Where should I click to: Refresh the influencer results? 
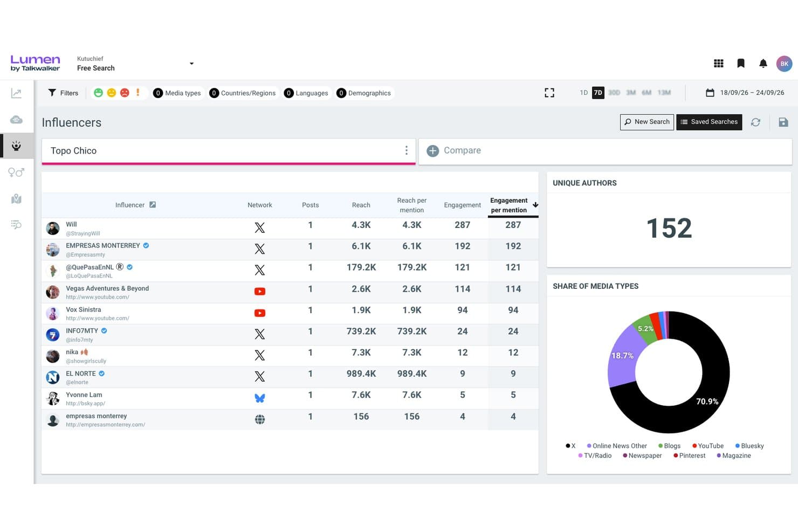click(755, 122)
